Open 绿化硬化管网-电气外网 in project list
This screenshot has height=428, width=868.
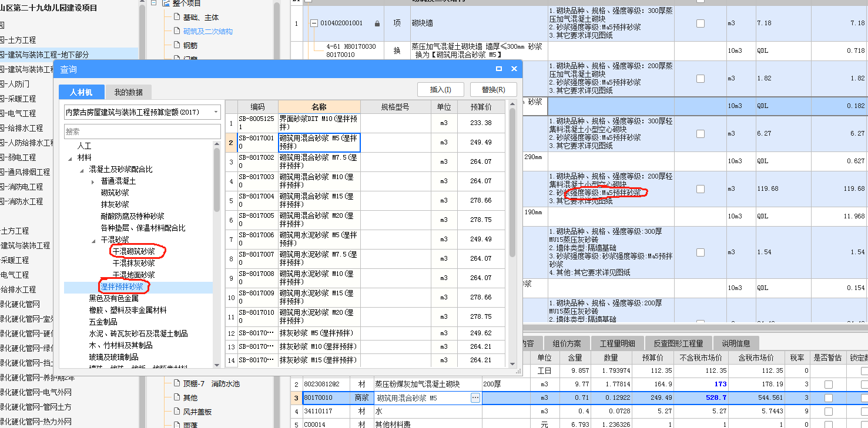coord(36,392)
